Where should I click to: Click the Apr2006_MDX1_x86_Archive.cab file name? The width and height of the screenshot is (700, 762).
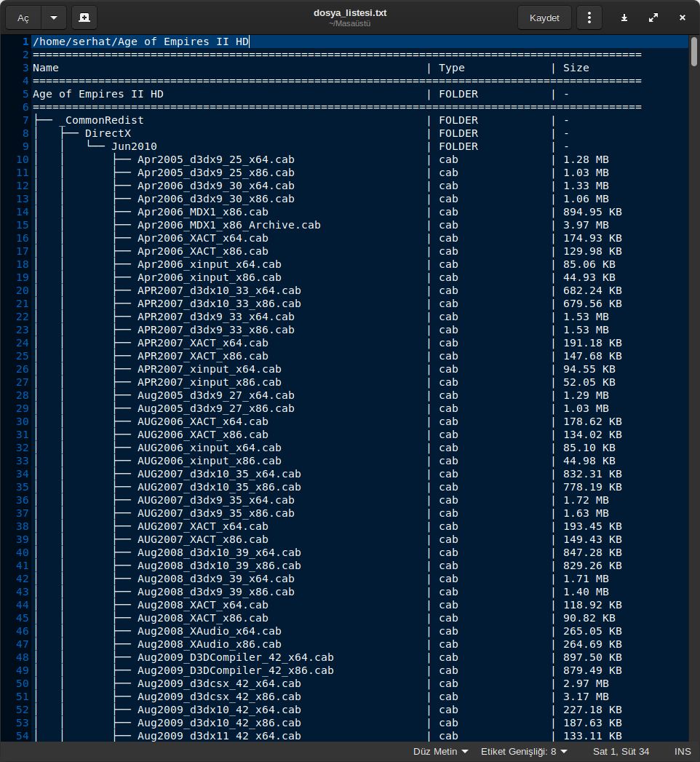tap(228, 225)
